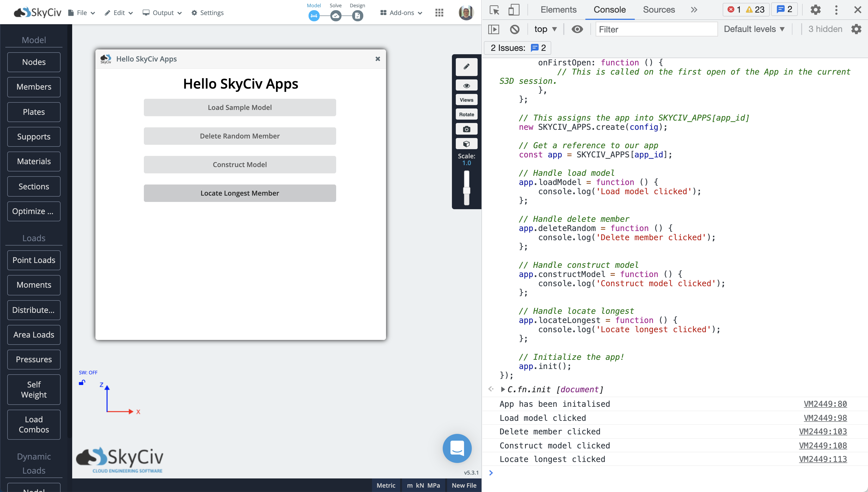Click the pencil edit tool icon
This screenshot has height=492, width=868.
(466, 67)
